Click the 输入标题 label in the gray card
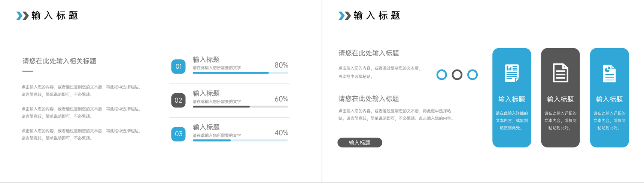Screen dimensions: 644x183 tap(561, 99)
